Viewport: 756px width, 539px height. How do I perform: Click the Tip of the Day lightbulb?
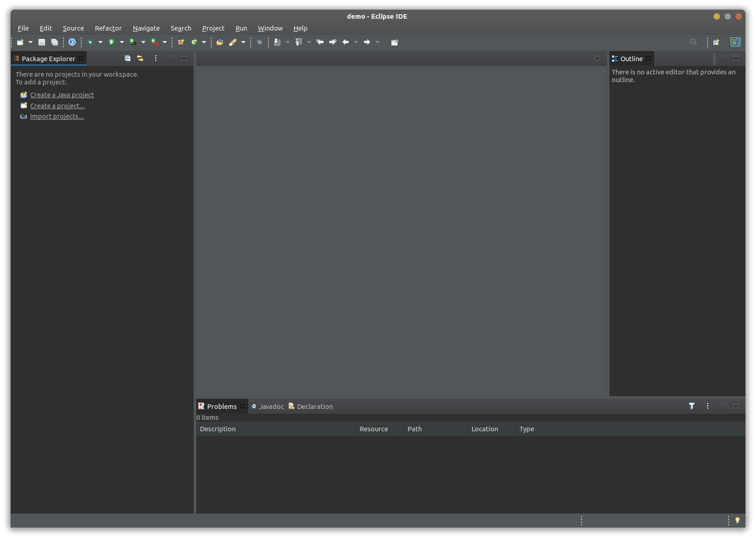tap(737, 520)
